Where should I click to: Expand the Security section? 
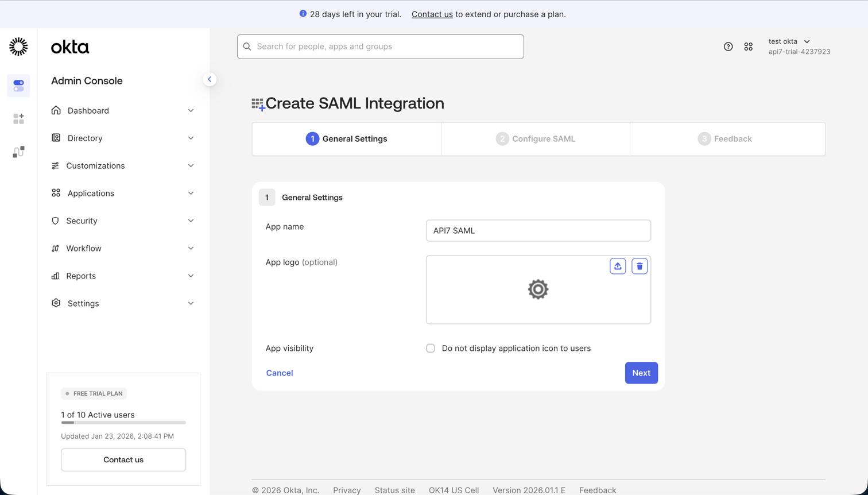tap(123, 221)
